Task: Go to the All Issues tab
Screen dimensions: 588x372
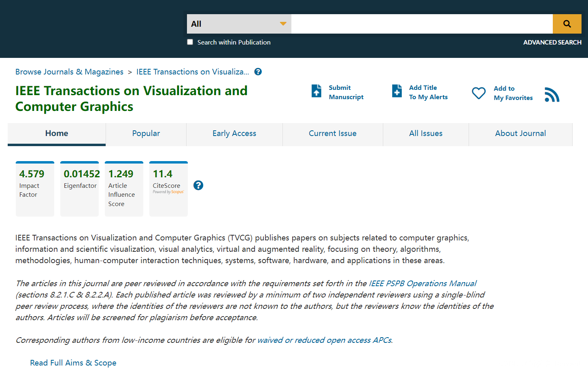Action: 426,134
